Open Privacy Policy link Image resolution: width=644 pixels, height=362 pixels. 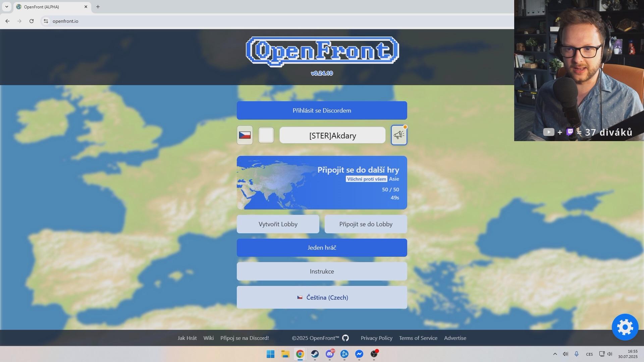coord(376,338)
